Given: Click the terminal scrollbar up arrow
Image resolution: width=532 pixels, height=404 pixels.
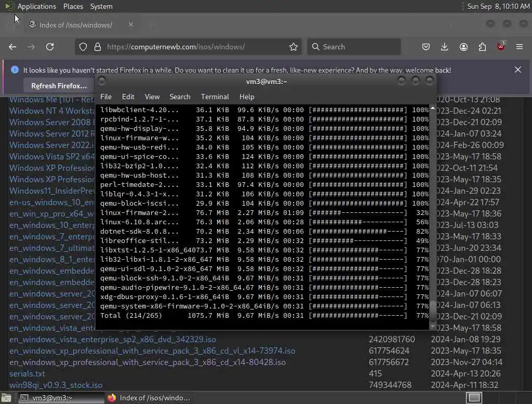Looking at the screenshot, I should pos(433,108).
